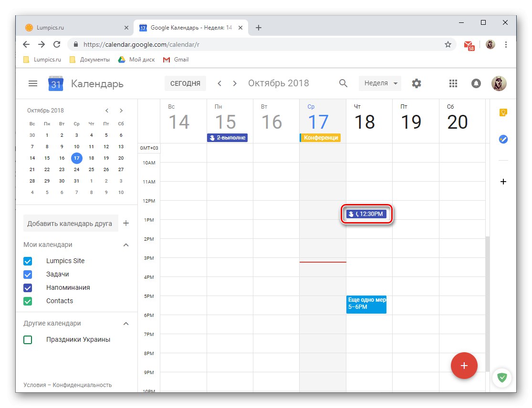Open Конфиденциальность link in footer
The width and height of the screenshot is (532, 408).
[x=82, y=385]
